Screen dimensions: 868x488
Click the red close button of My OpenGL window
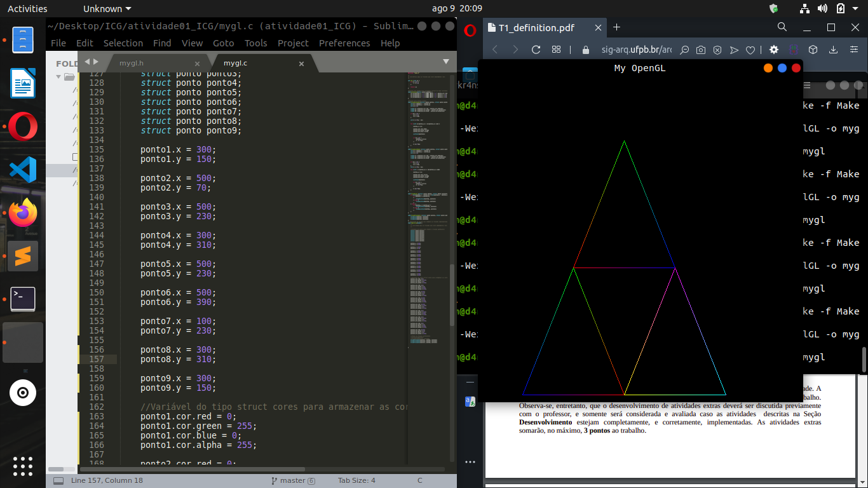click(x=796, y=68)
